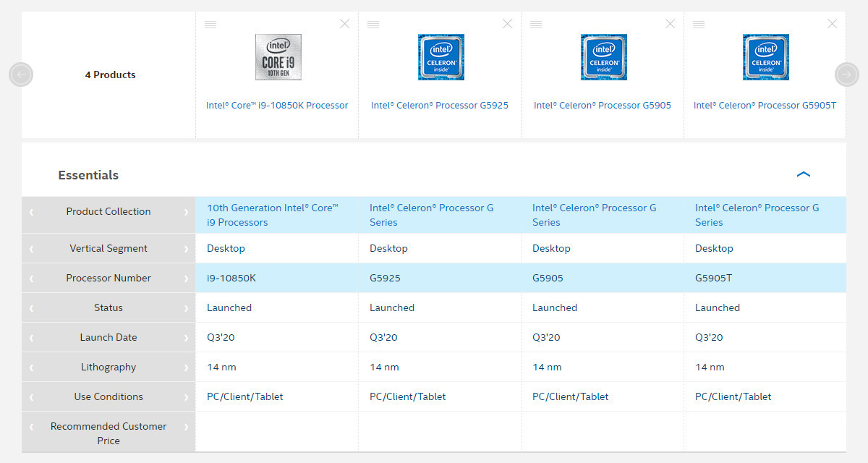Image resolution: width=868 pixels, height=463 pixels.
Task: Open Celeron G Series link under G5905
Action: [595, 215]
